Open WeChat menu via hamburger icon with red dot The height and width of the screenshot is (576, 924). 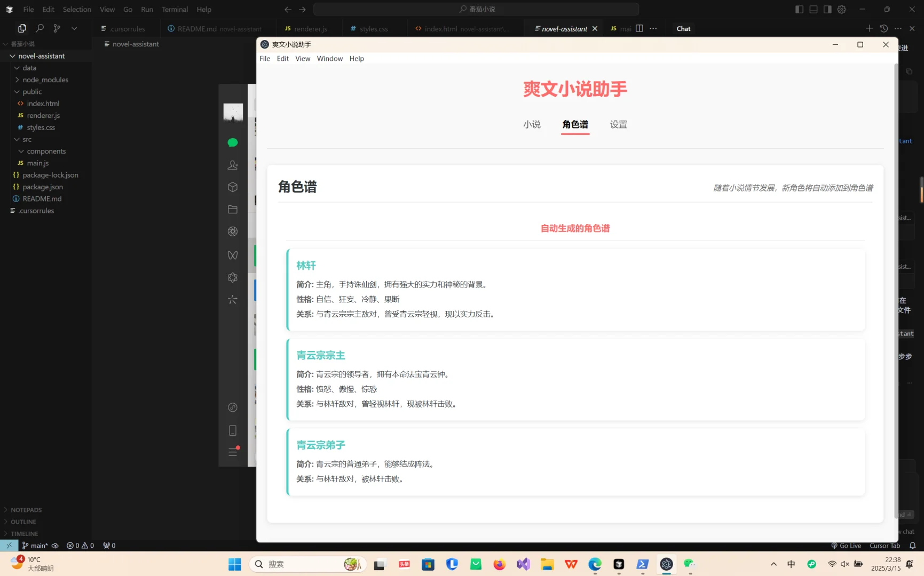coord(232,452)
